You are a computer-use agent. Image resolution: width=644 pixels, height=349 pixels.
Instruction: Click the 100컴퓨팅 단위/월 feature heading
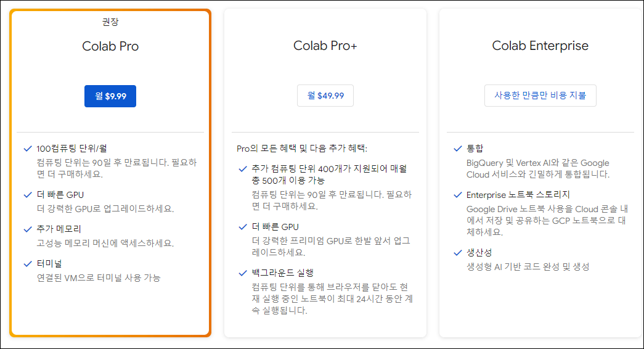pos(72,149)
